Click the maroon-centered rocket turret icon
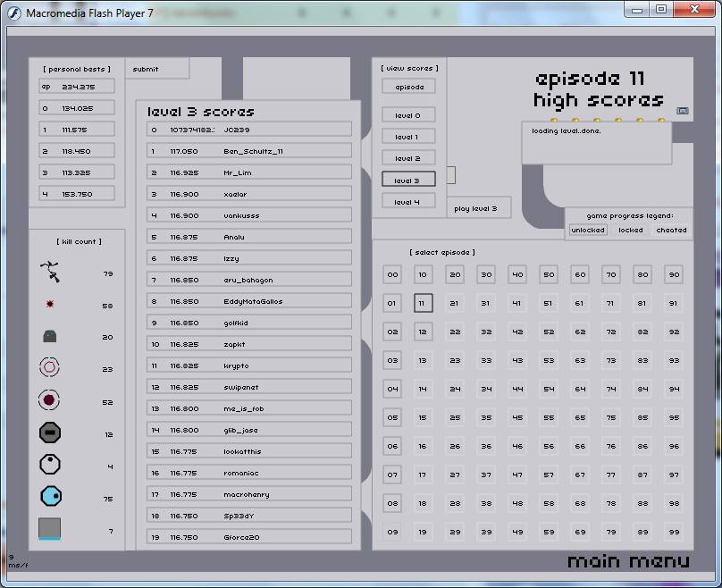The height and width of the screenshot is (588, 722). pos(50,401)
